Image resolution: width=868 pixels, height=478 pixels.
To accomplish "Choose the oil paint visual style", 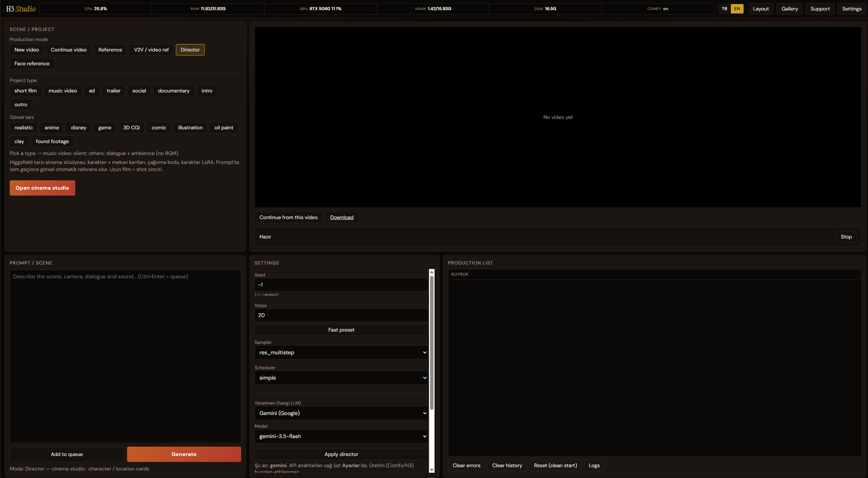I will 224,128.
